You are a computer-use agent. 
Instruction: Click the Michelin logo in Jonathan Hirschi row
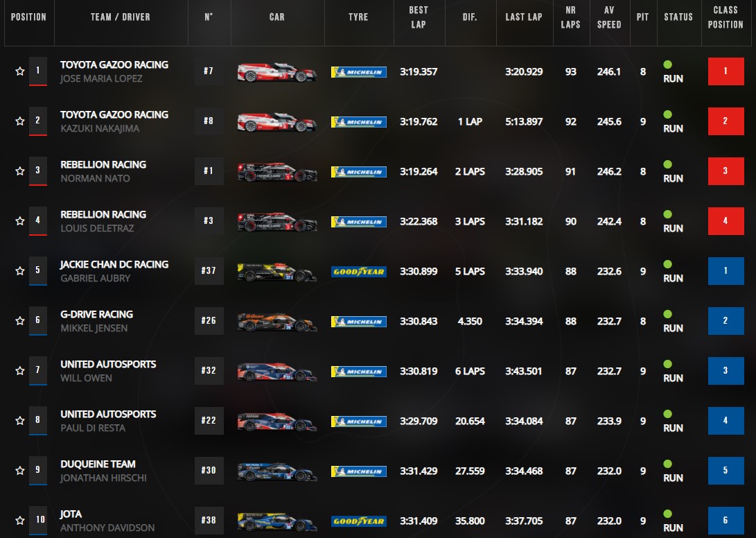tap(359, 471)
